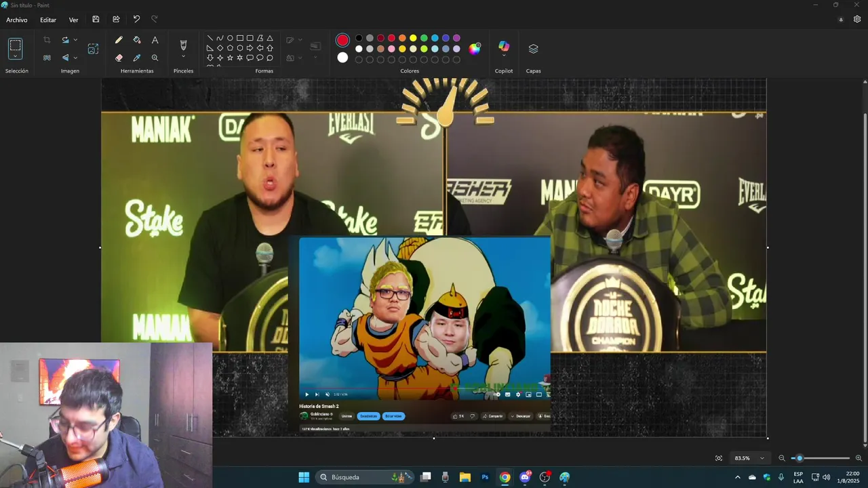Click the Flip image icon
The image size is (868, 488).
[65, 58]
